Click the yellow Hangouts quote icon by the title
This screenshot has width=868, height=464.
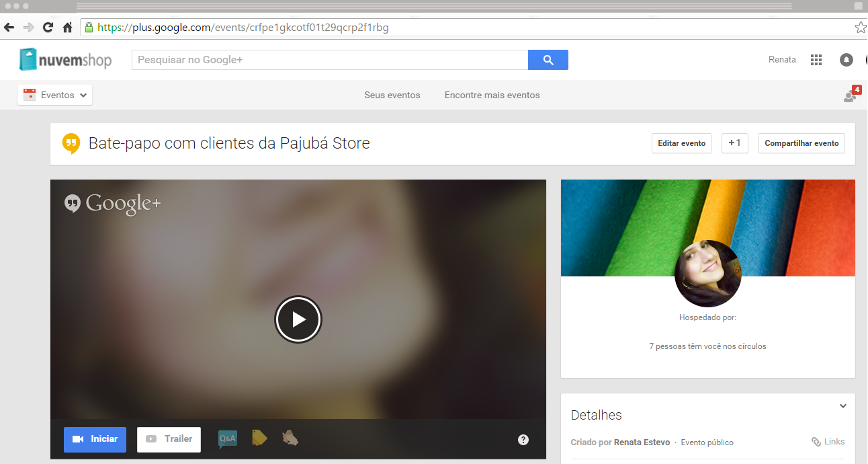(71, 144)
